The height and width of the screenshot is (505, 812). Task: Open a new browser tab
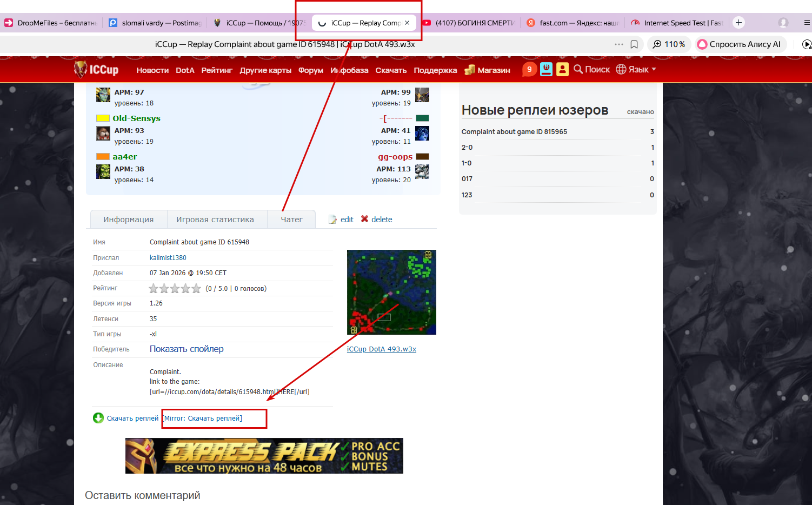(738, 23)
